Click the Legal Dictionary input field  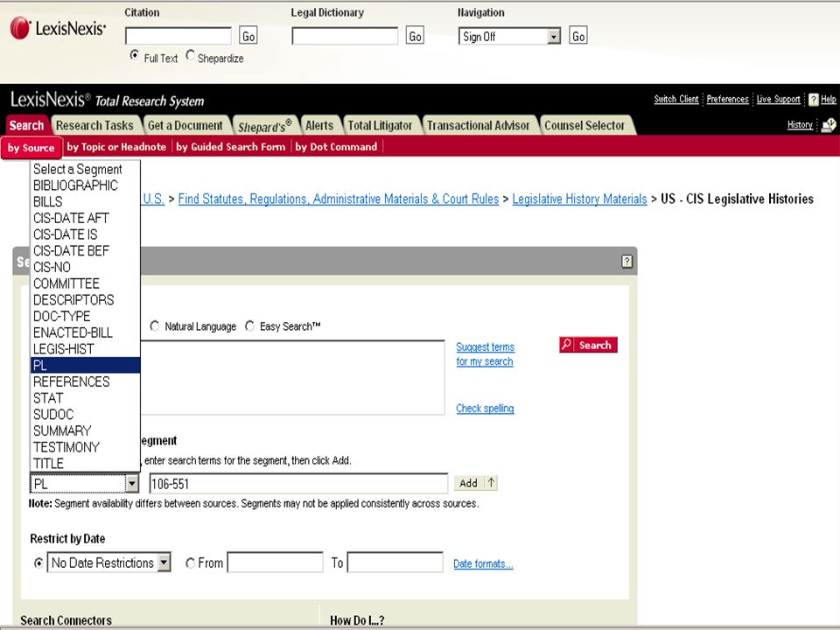coord(345,36)
